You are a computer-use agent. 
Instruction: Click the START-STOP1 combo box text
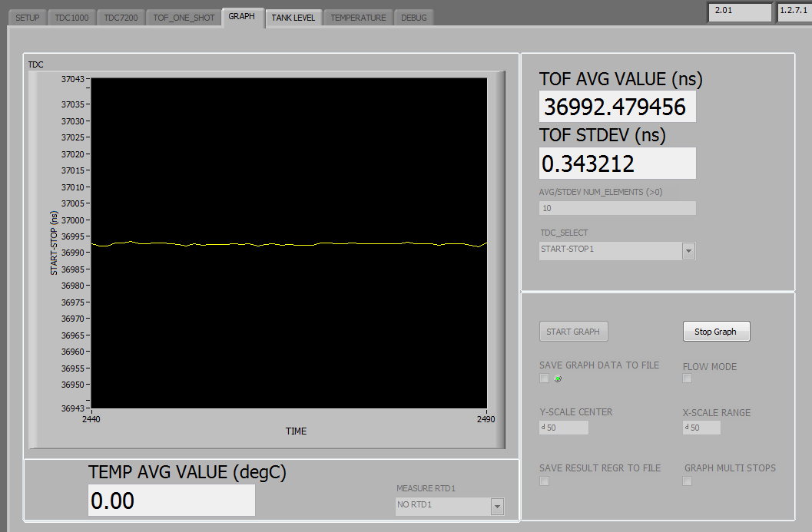point(568,249)
